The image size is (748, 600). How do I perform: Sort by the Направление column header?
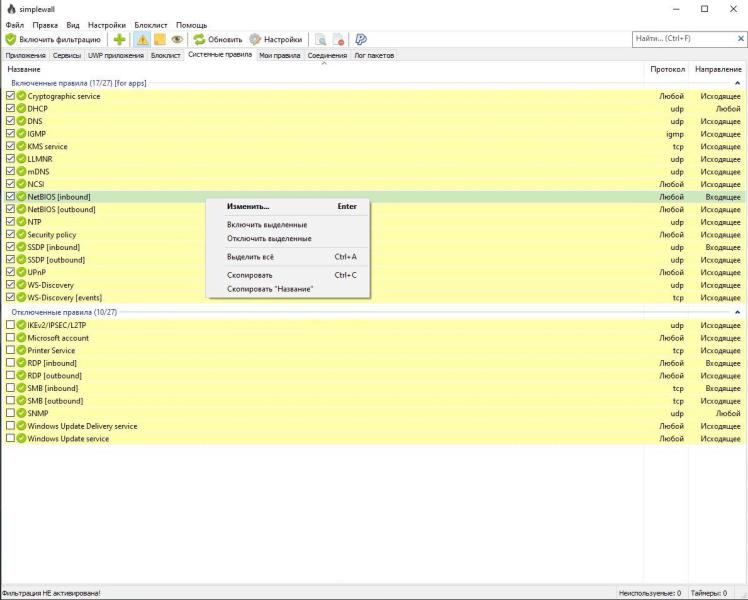(718, 69)
